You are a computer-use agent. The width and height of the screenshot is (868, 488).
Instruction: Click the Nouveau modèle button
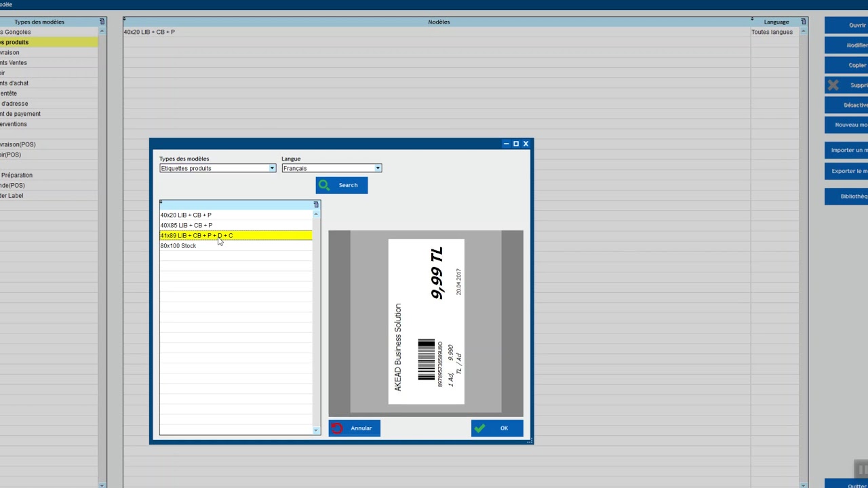tap(846, 125)
